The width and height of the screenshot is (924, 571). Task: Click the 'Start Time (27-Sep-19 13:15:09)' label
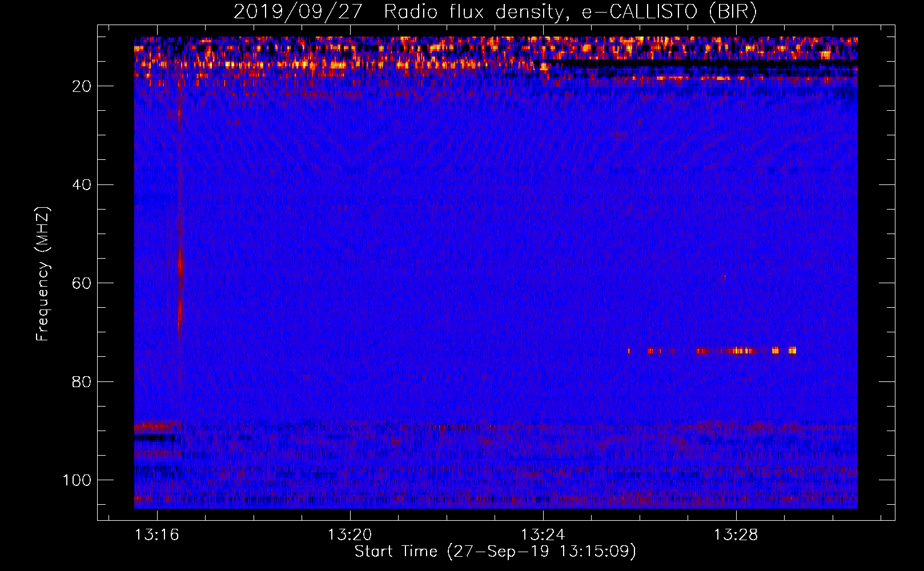tap(495, 552)
